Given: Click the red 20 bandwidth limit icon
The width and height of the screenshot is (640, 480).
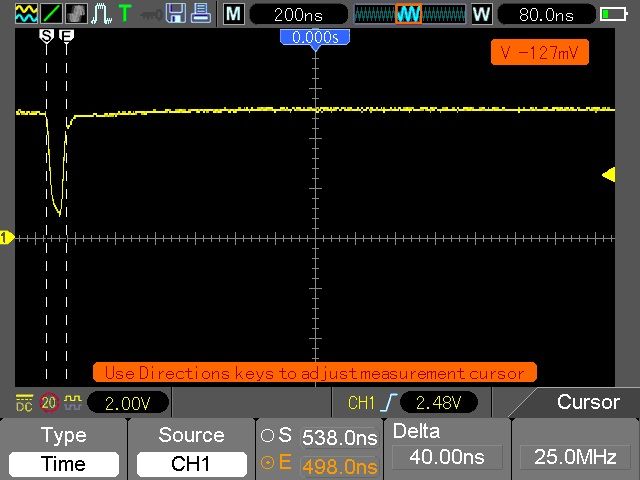Looking at the screenshot, I should 49,402.
